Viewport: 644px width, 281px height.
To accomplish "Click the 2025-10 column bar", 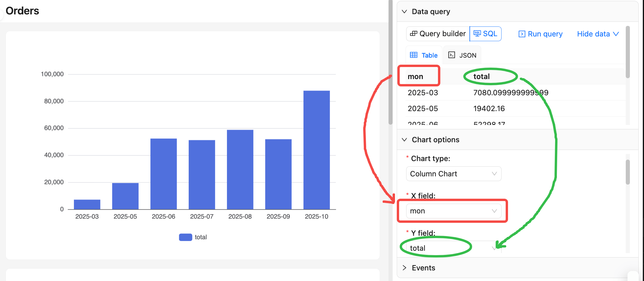I will pyautogui.click(x=316, y=150).
